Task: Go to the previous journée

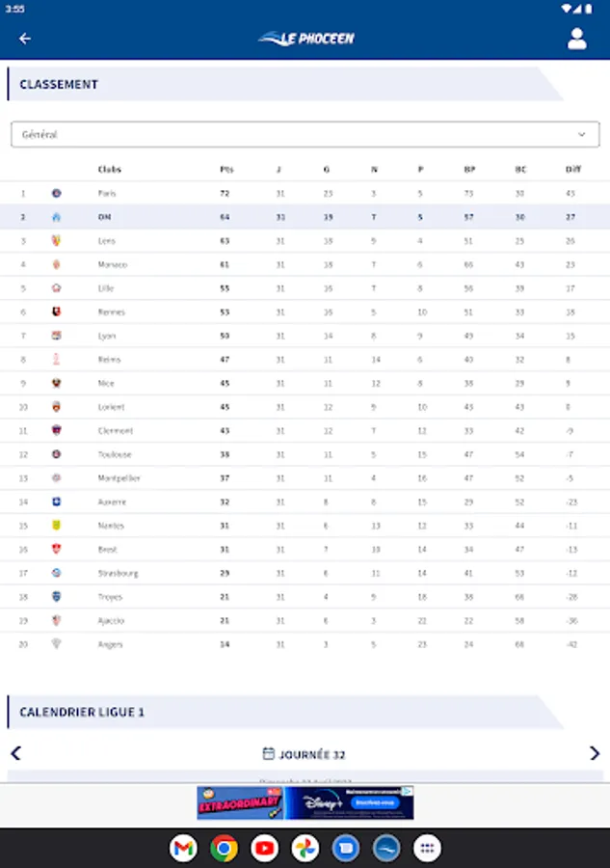Action: tap(15, 753)
